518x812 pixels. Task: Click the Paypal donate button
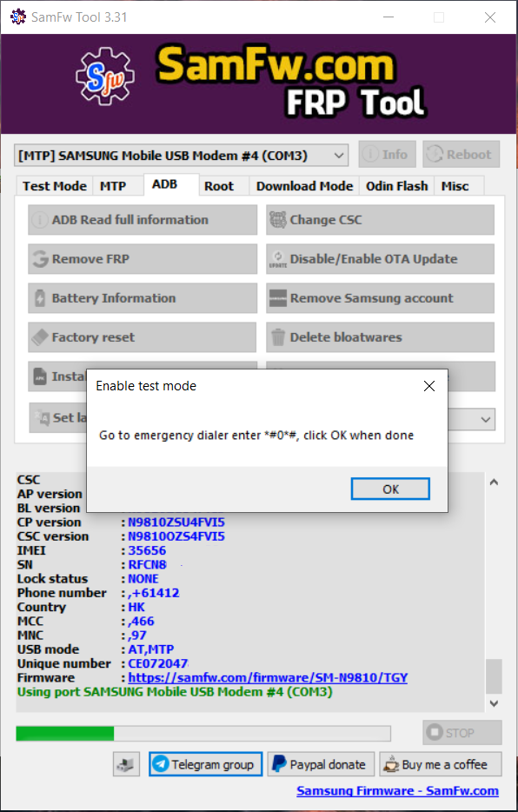(321, 764)
